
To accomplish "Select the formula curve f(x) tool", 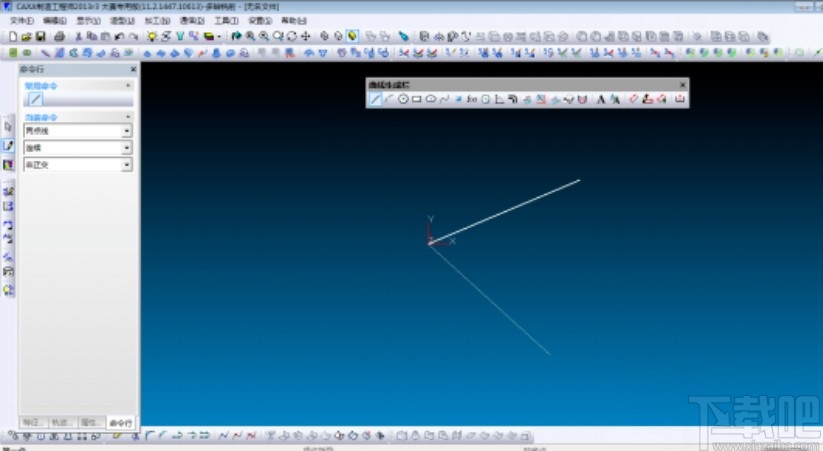I will click(472, 99).
